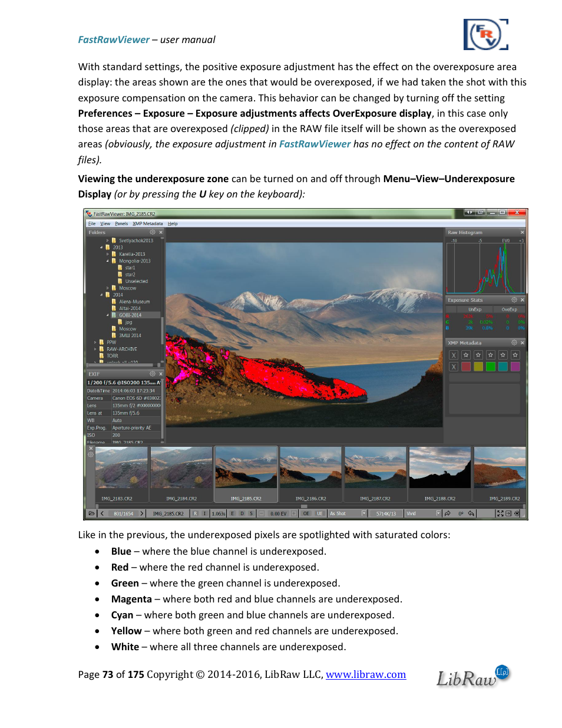The width and height of the screenshot is (562, 728).
Task: Collapse the GOBI-2014 folder
Action: tap(107, 315)
